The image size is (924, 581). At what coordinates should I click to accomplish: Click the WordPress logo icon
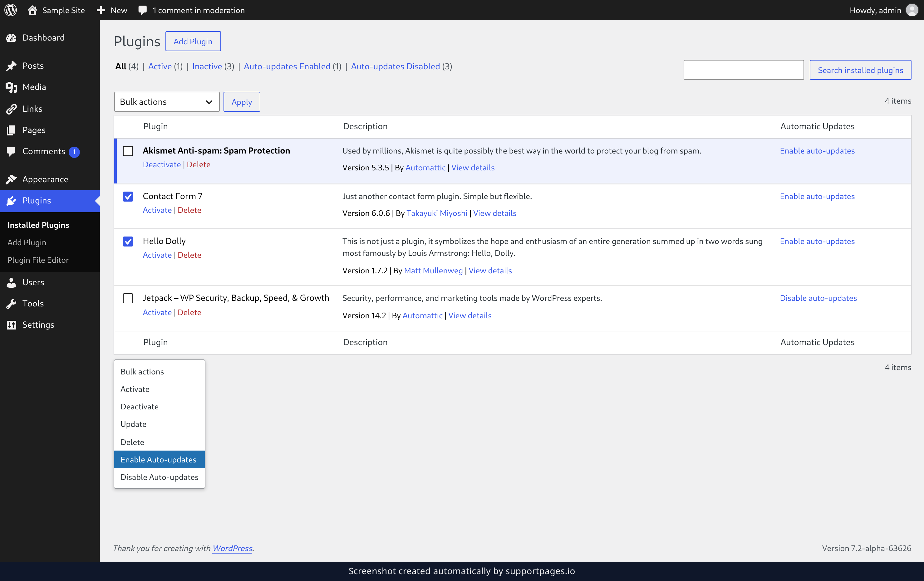(x=11, y=10)
